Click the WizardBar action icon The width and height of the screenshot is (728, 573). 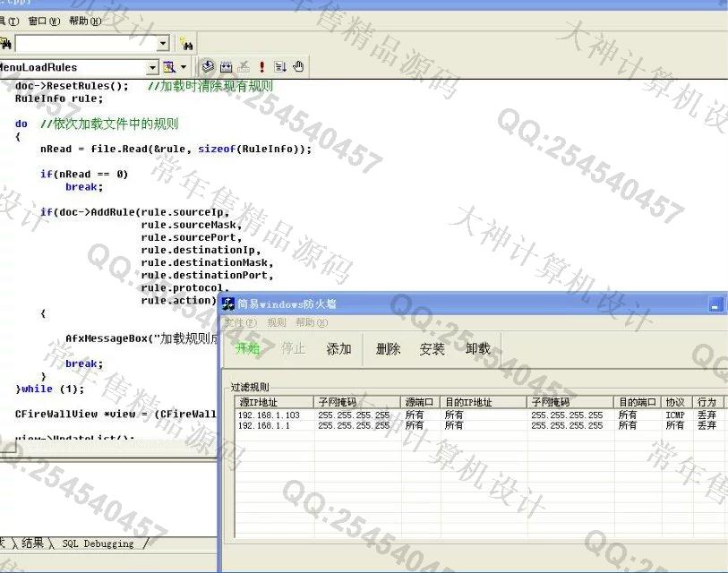click(x=169, y=67)
